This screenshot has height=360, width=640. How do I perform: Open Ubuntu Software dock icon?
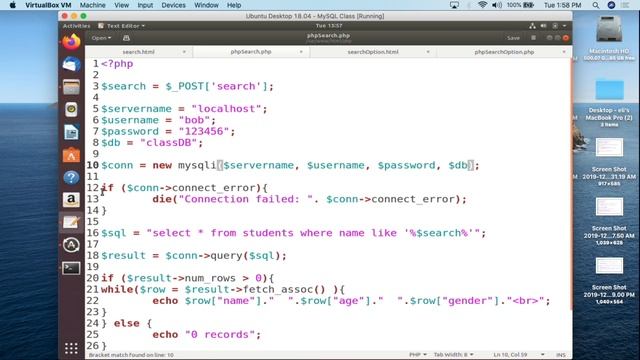tap(71, 155)
